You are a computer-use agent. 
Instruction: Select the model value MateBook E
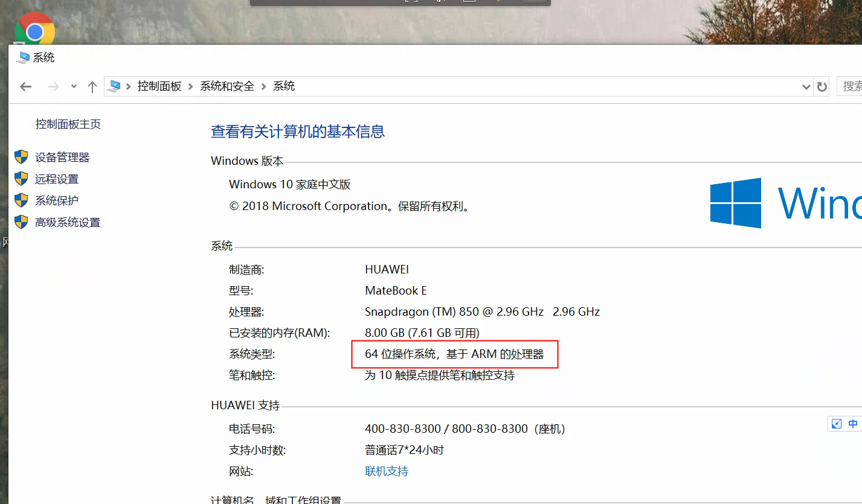[396, 291]
